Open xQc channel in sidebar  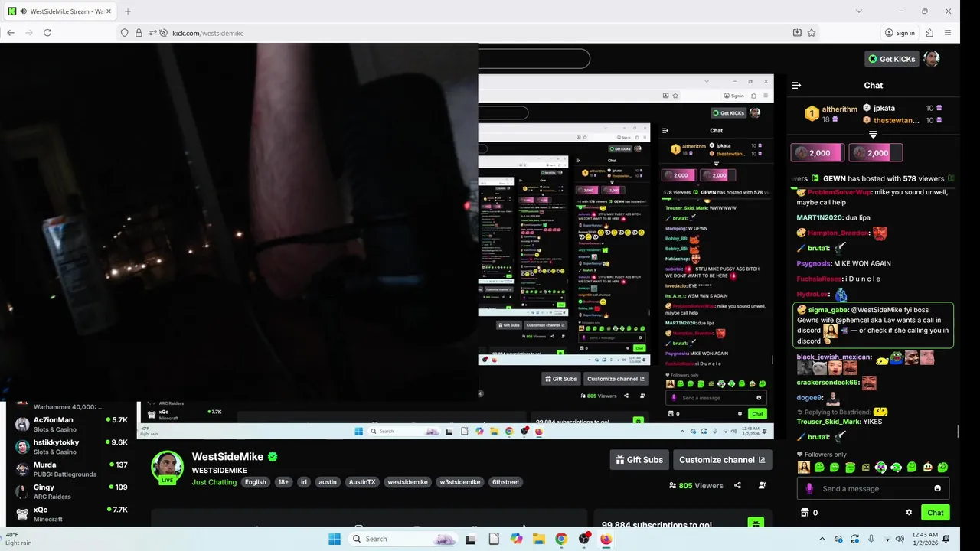[71, 514]
